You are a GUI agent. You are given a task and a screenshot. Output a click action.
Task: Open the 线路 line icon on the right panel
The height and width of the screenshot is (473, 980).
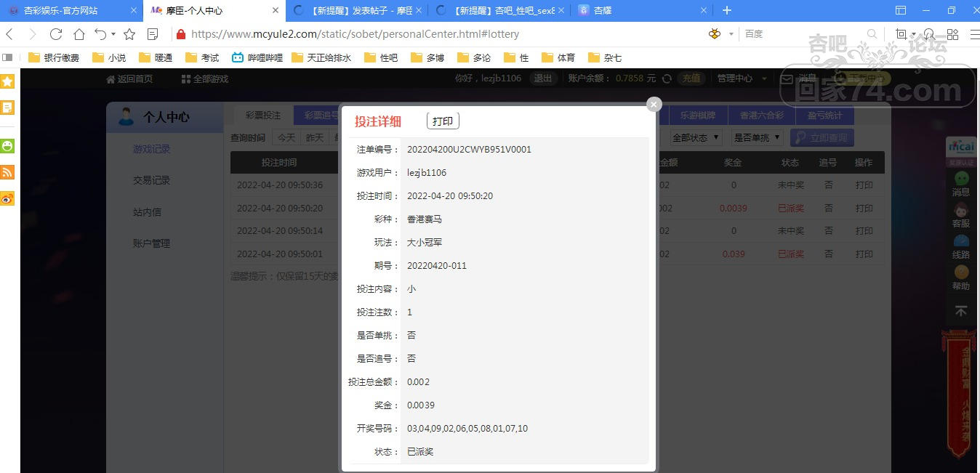pyautogui.click(x=961, y=247)
